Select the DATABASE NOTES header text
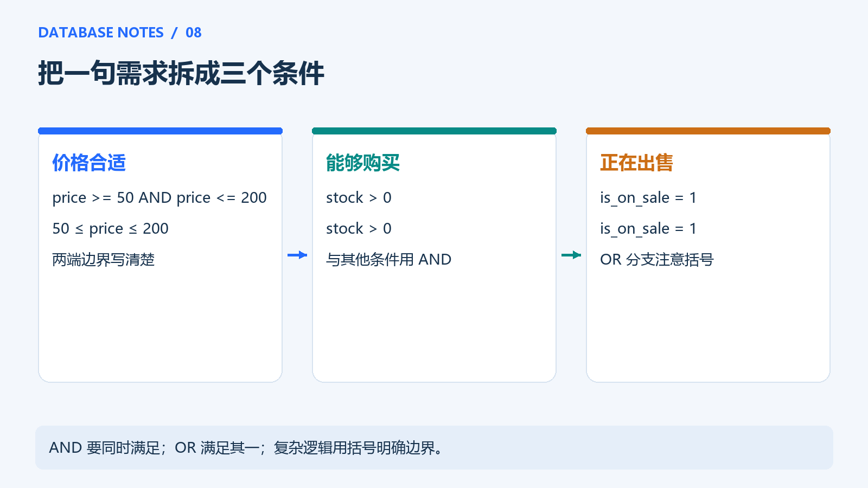Image resolution: width=868 pixels, height=488 pixels. click(101, 33)
